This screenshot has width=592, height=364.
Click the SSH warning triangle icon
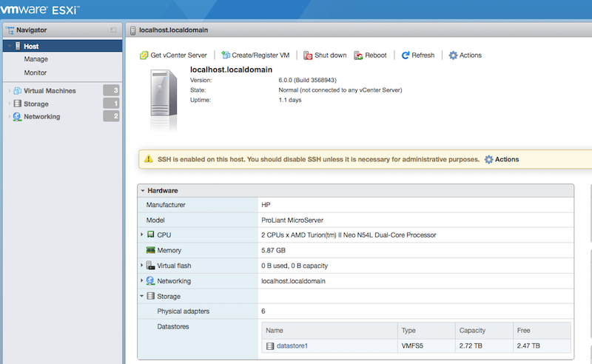(x=149, y=159)
